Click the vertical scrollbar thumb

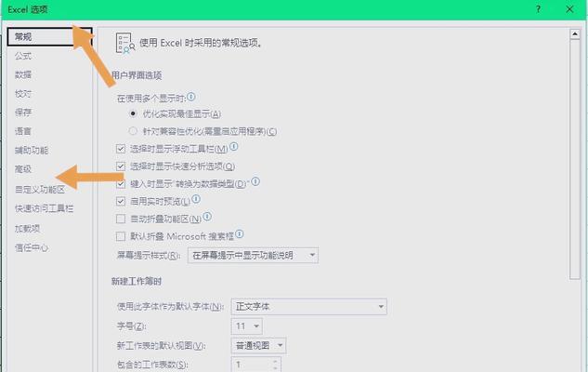tap(574, 159)
